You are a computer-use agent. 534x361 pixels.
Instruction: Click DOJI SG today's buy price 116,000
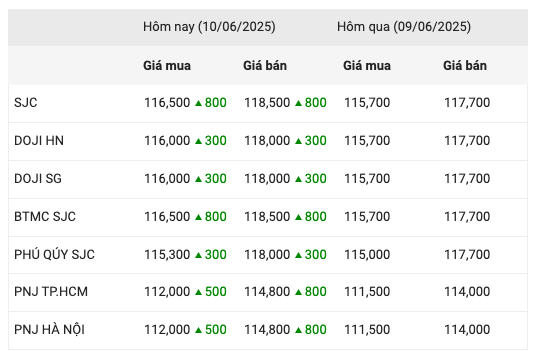pyautogui.click(x=167, y=179)
